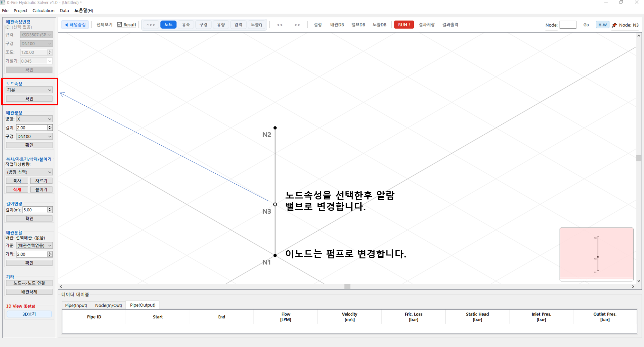Screen dimensions: 644x347
Task: Click 확인 under 배관분할
Action: tap(29, 263)
